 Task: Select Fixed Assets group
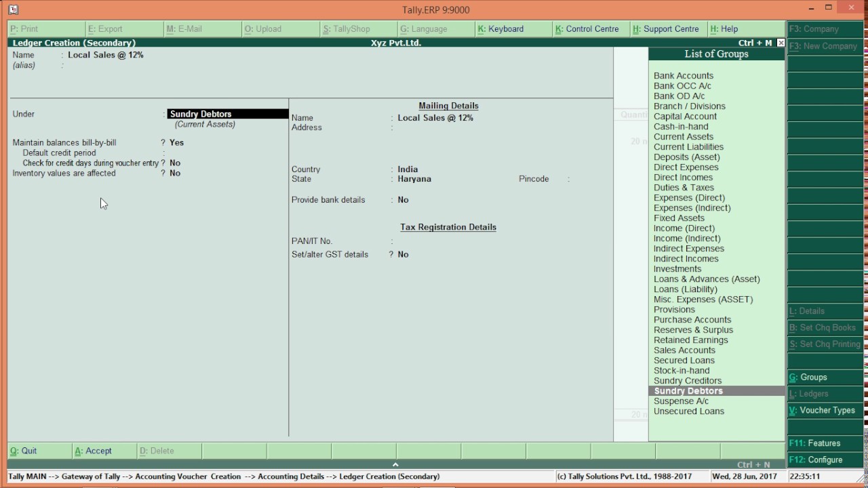679,218
